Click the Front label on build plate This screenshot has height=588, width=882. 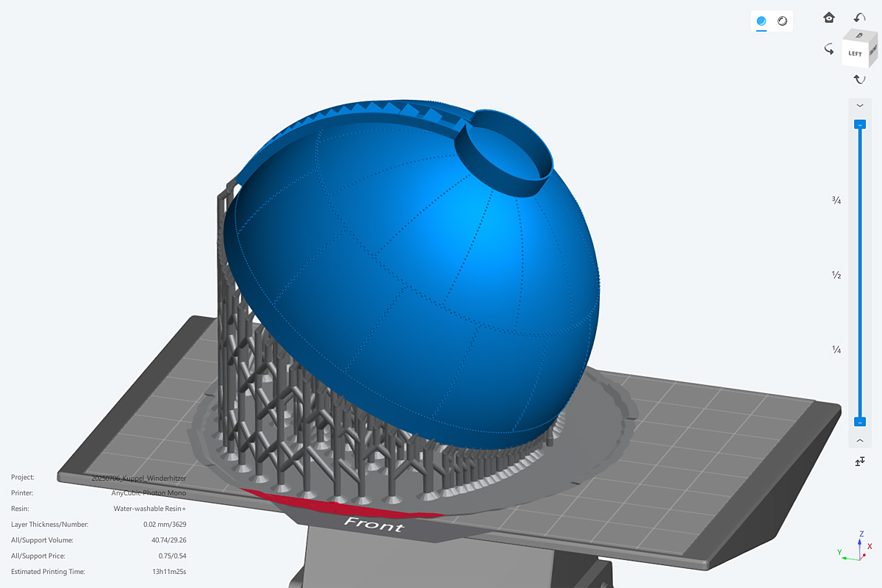(373, 525)
